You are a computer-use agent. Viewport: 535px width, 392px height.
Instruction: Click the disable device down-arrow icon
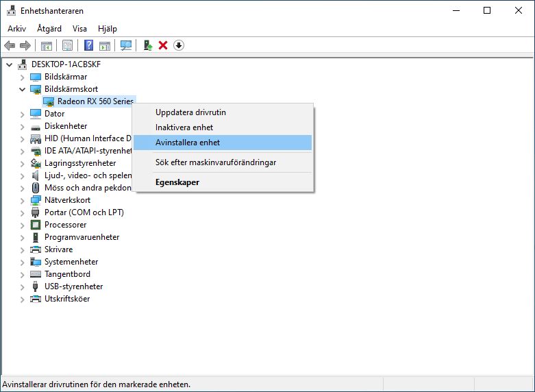179,45
